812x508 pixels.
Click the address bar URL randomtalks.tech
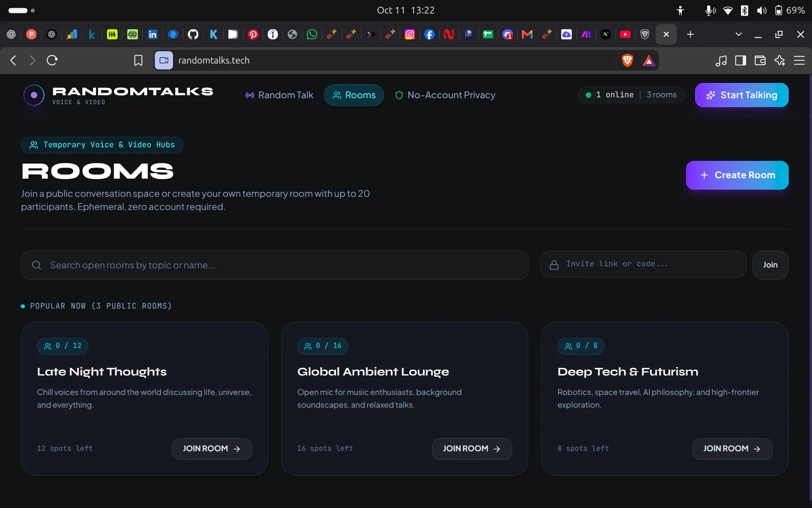(x=214, y=61)
